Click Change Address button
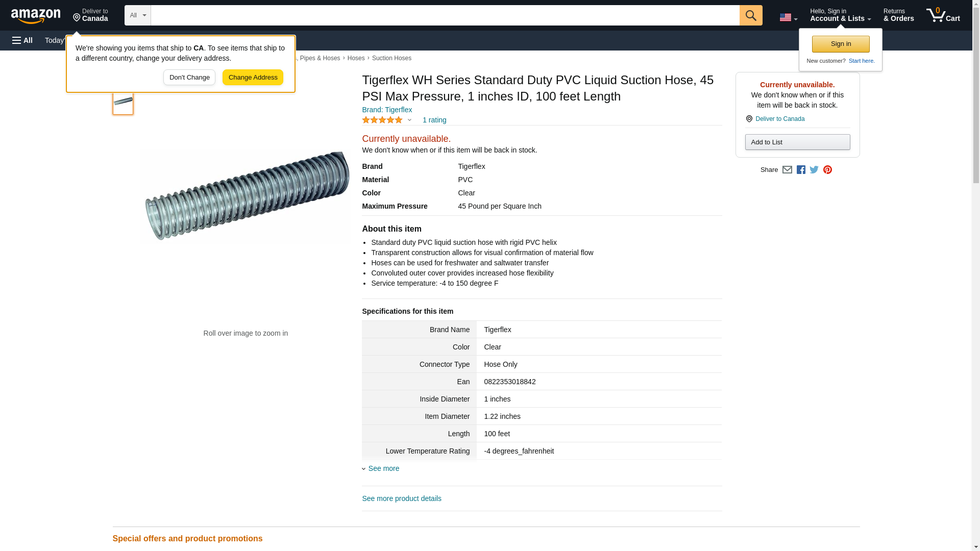980x551 pixels. click(253, 78)
